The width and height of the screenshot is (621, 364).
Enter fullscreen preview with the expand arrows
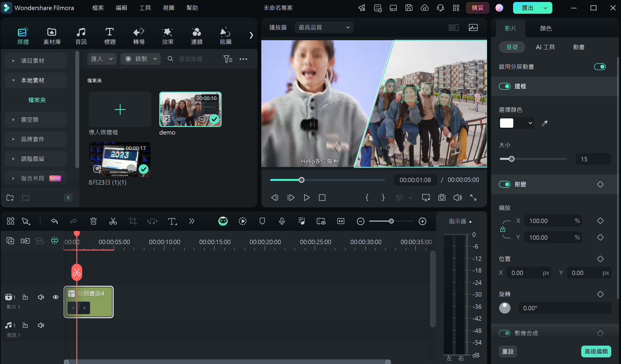coord(473,198)
